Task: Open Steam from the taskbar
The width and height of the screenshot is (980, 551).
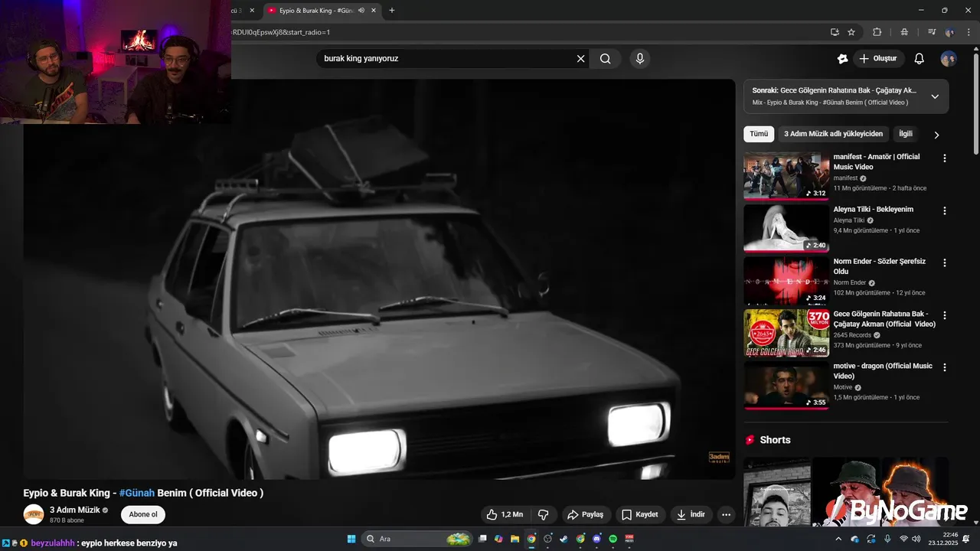Action: [564, 539]
